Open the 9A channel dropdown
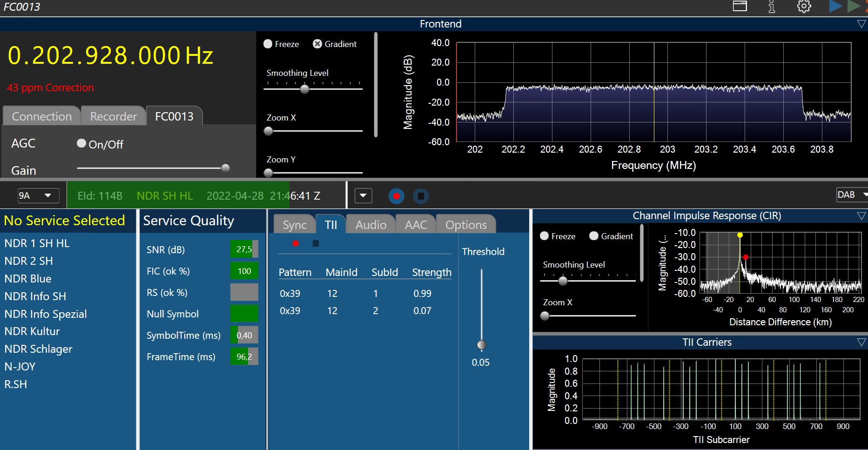The width and height of the screenshot is (868, 450). tap(39, 196)
